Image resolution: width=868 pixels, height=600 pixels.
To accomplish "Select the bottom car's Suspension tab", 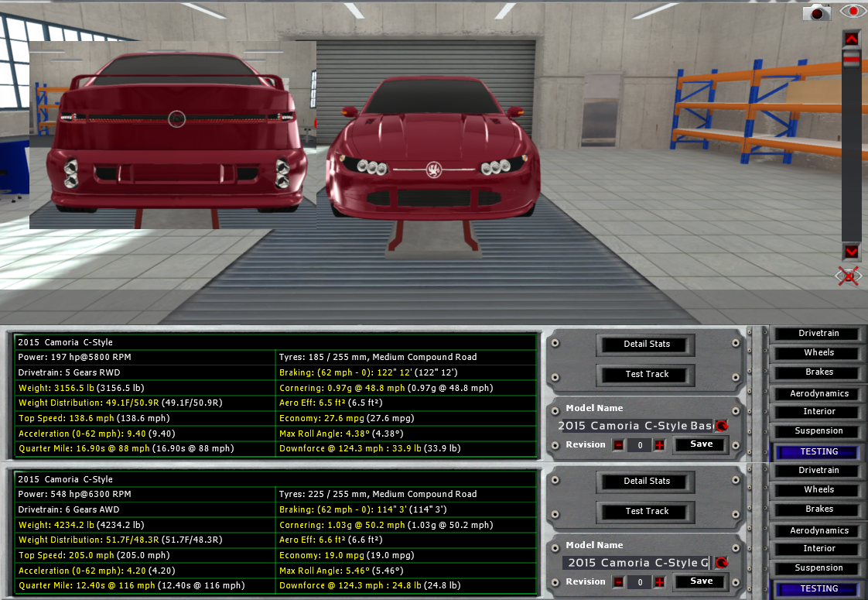I will pyautogui.click(x=818, y=568).
